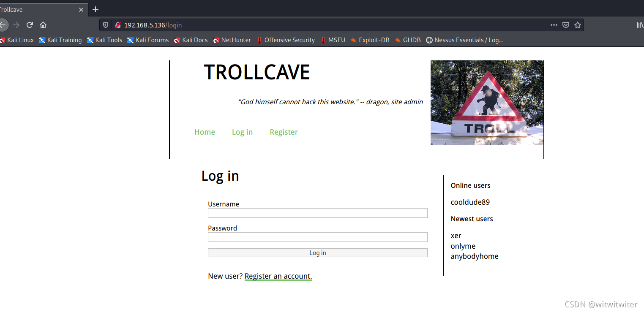Go to the browser home page
This screenshot has height=312, width=644.
coord(43,25)
